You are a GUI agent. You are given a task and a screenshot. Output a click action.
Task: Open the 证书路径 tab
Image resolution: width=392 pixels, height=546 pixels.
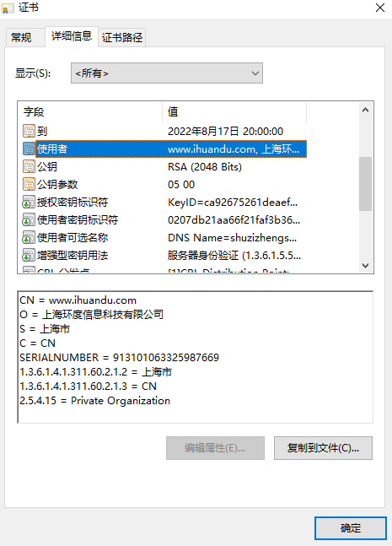click(121, 37)
